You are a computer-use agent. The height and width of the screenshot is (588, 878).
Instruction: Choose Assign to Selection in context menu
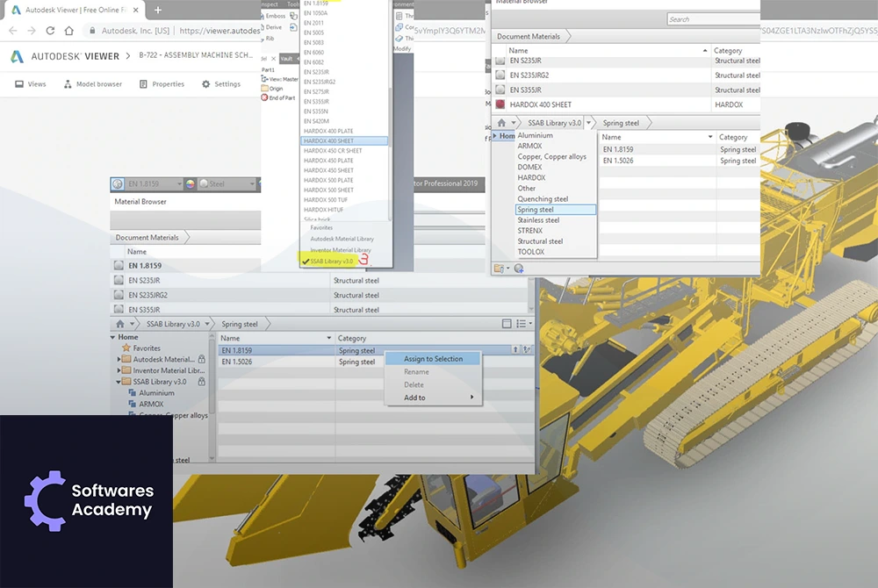(433, 359)
